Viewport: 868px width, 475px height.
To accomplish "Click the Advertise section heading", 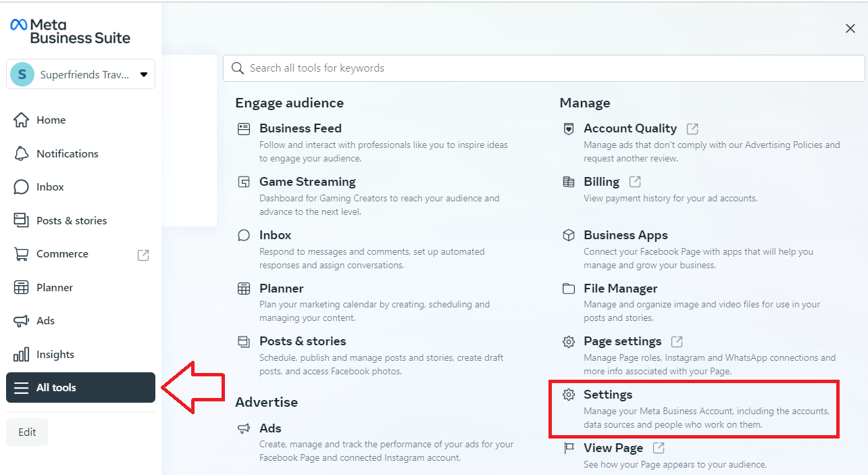I will click(267, 402).
